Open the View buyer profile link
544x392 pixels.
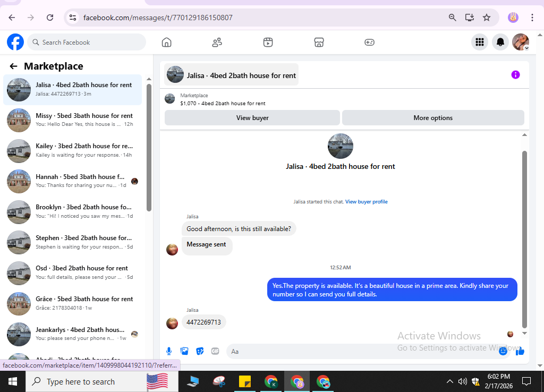[x=367, y=201]
